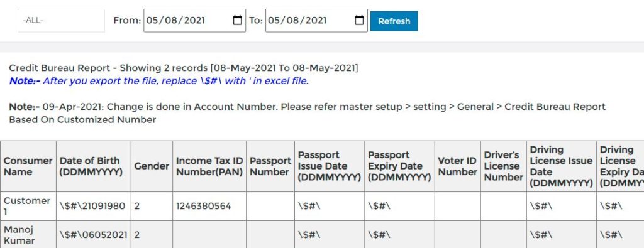Click the birth date cell \$#\06052021
Image resolution: width=644 pixels, height=248 pixels.
click(94, 234)
